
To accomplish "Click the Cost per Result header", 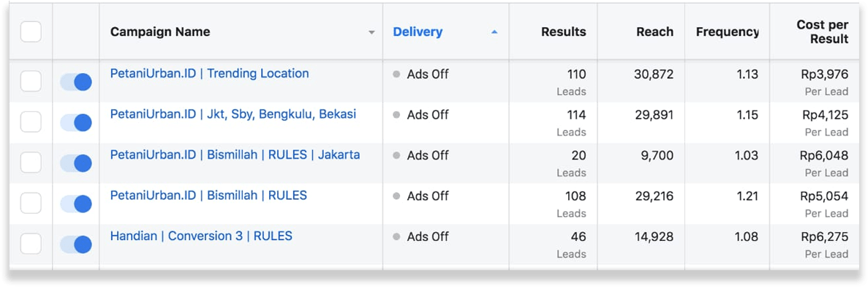I will (822, 32).
